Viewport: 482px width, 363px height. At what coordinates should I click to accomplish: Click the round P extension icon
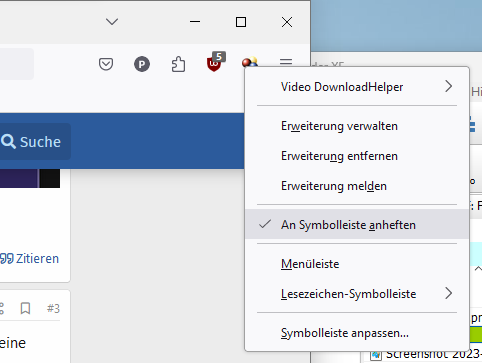[142, 64]
